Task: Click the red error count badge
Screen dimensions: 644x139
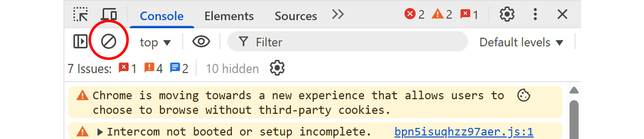Action: pyautogui.click(x=414, y=14)
